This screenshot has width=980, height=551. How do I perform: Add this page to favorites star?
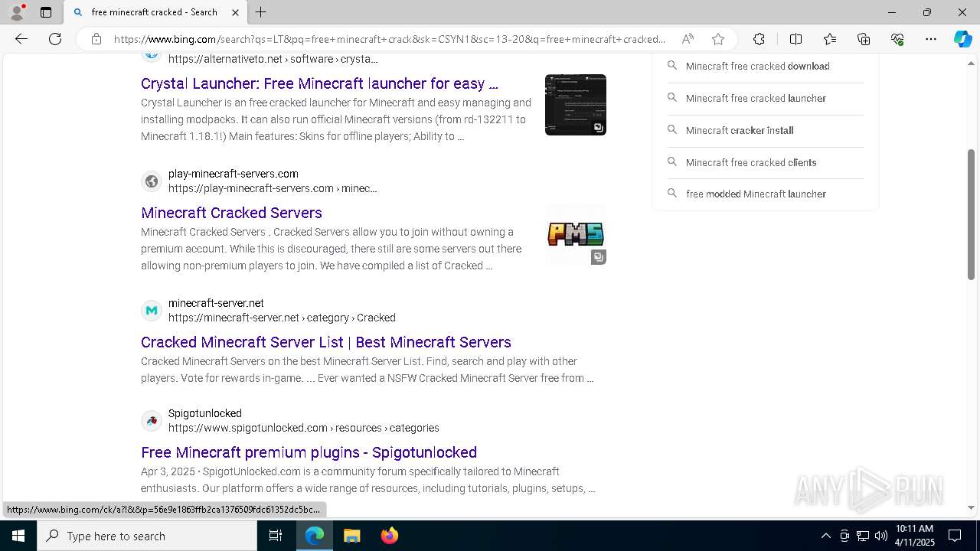[718, 39]
